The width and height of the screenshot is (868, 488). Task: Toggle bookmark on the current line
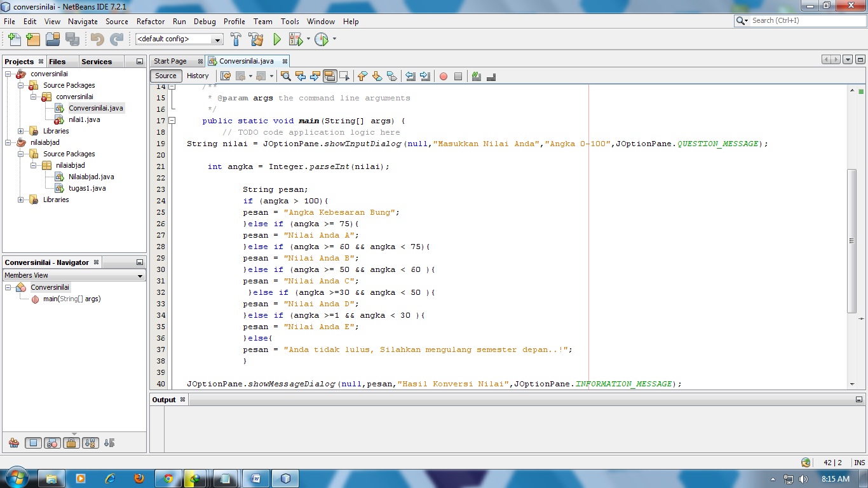point(391,76)
